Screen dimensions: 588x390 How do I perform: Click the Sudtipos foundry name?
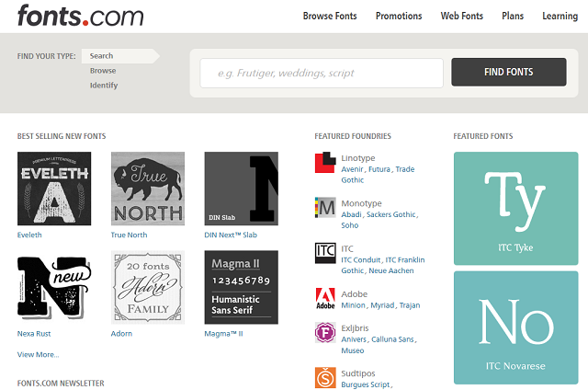(x=358, y=373)
